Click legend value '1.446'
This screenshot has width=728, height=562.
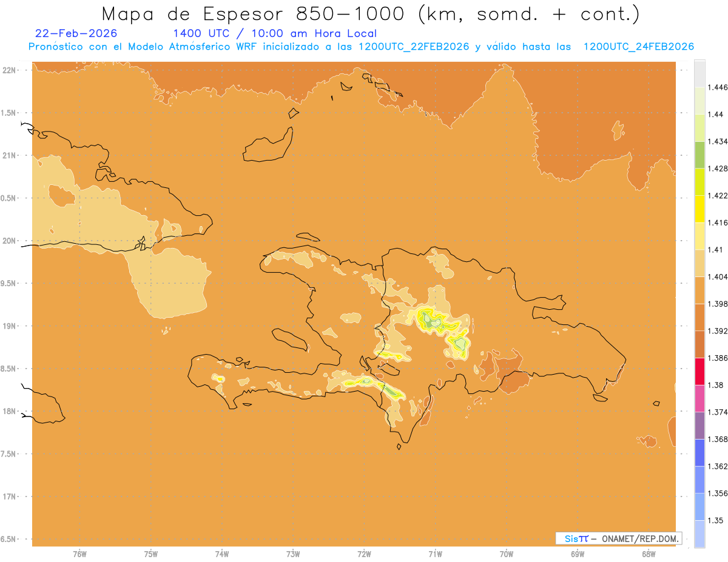pyautogui.click(x=717, y=87)
